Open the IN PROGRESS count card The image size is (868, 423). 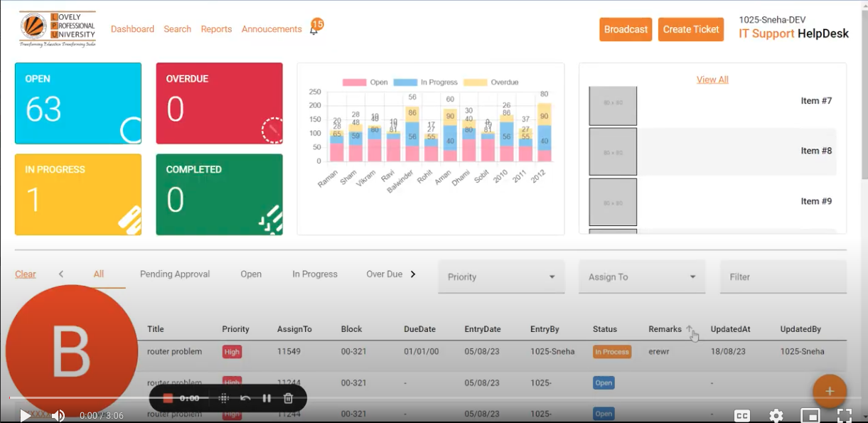[78, 195]
